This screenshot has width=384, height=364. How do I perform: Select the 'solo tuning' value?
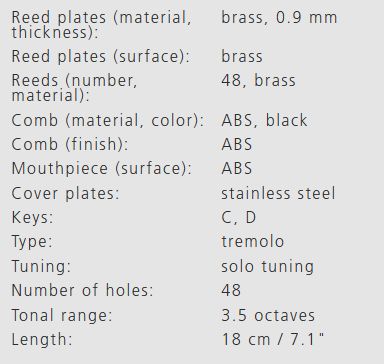click(267, 266)
